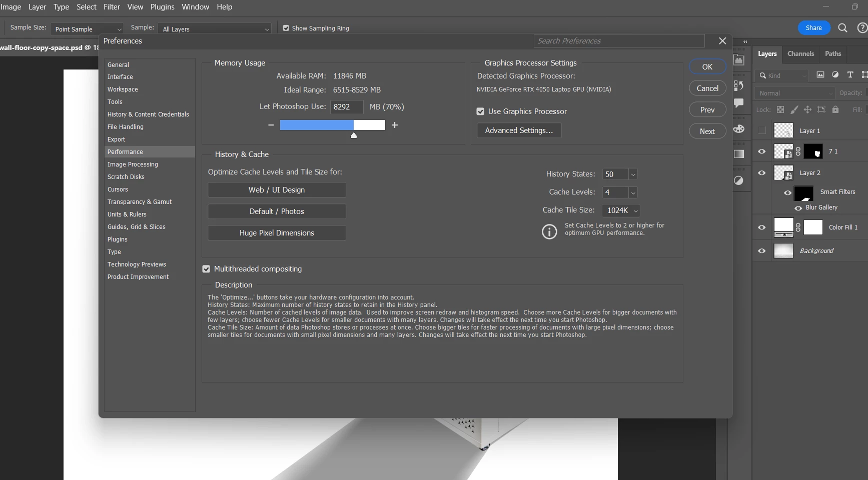
Task: Open Sample All Layers dropdown
Action: point(215,29)
